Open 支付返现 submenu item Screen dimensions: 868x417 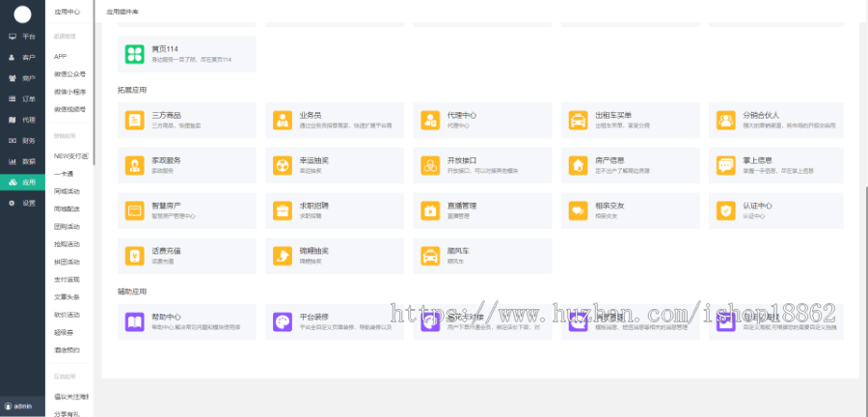(67, 280)
